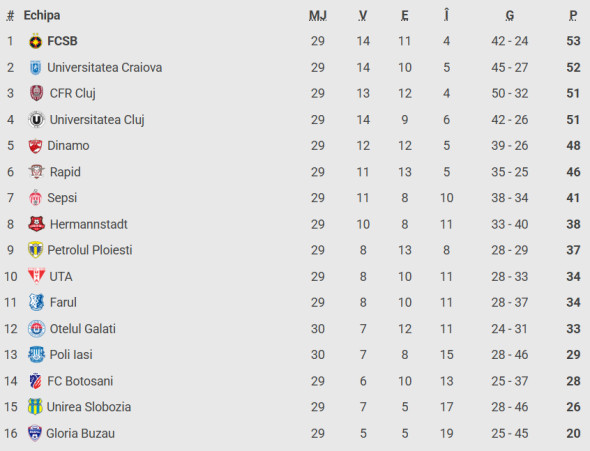Click the Universitatea Cluj U logo
Viewport: 590px width, 451px height.
coord(36,120)
